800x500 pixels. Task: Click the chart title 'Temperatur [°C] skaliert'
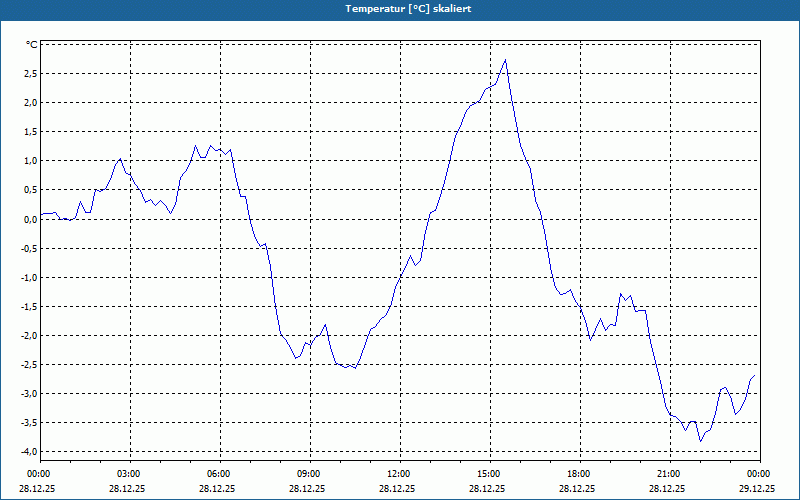point(408,9)
